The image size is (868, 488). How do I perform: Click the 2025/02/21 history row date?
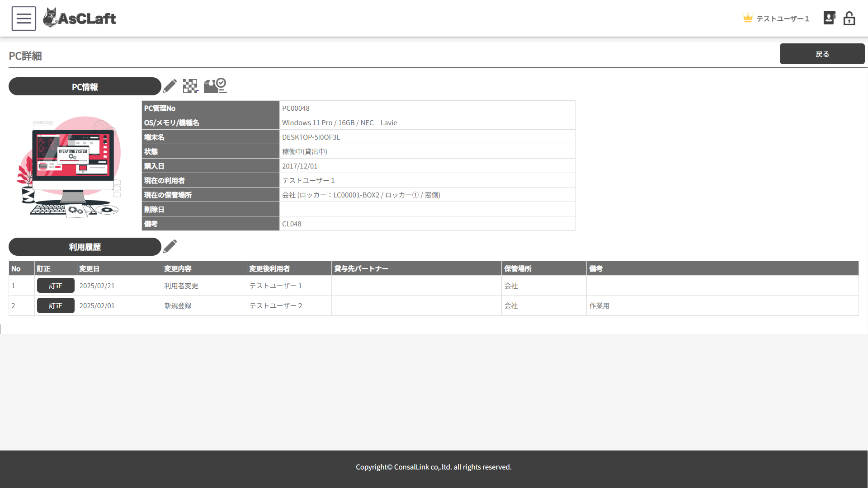(97, 286)
